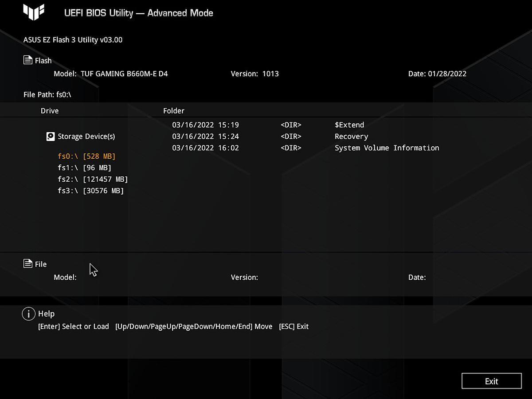Click the UEFI BIOS Utility header text
The image size is (532, 399).
(x=138, y=13)
